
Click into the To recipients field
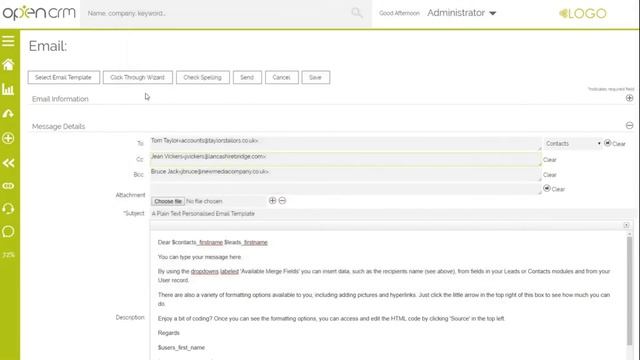click(346, 143)
